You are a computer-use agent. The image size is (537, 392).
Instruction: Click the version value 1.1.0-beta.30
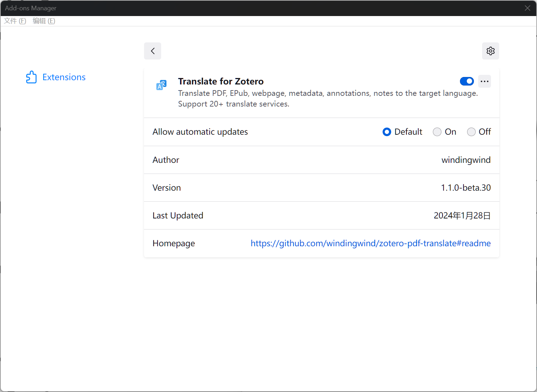[466, 188]
